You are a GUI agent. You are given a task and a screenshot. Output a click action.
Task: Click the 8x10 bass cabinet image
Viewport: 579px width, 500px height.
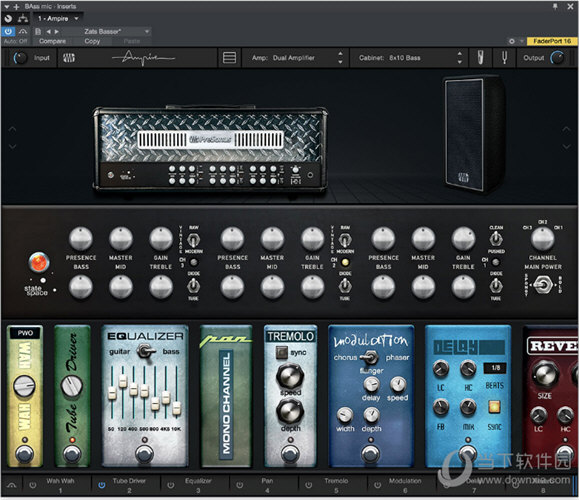click(474, 134)
